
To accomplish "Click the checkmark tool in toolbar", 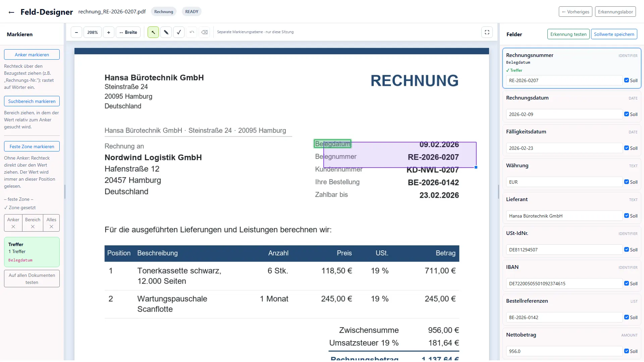I will point(179,32).
